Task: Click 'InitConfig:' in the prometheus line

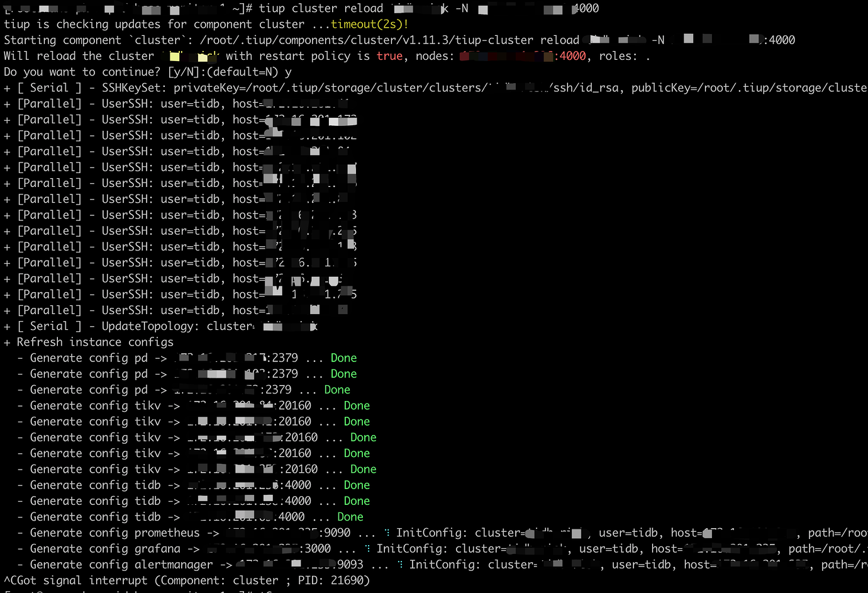Action: [432, 533]
